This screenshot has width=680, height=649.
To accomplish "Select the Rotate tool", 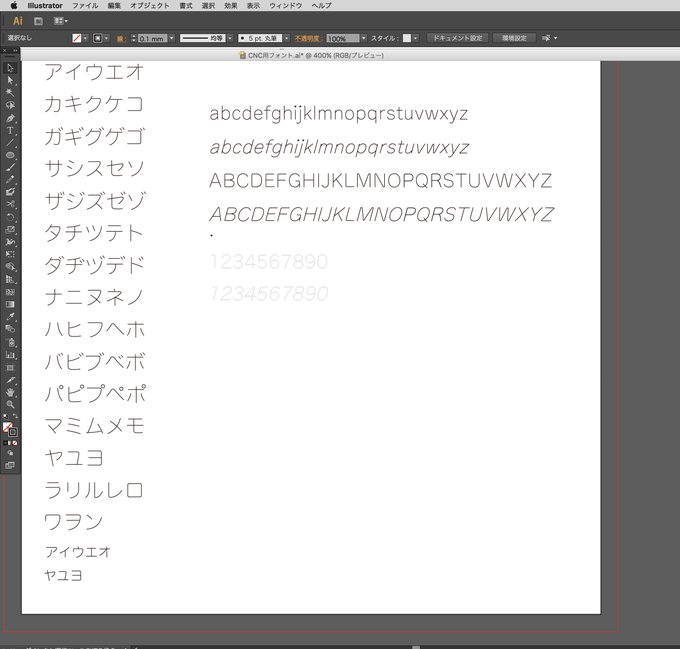I will pos(10,217).
